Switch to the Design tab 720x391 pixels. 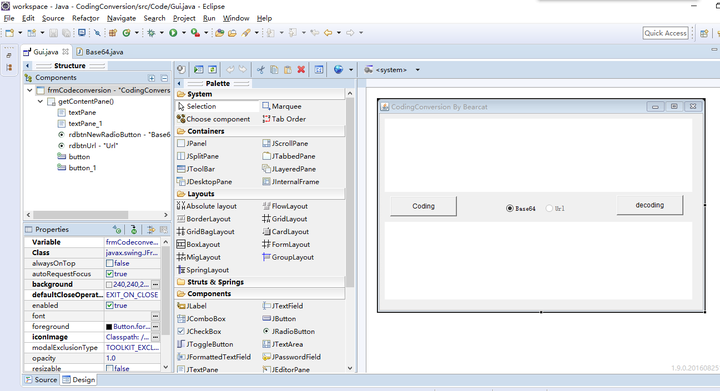(x=79, y=380)
